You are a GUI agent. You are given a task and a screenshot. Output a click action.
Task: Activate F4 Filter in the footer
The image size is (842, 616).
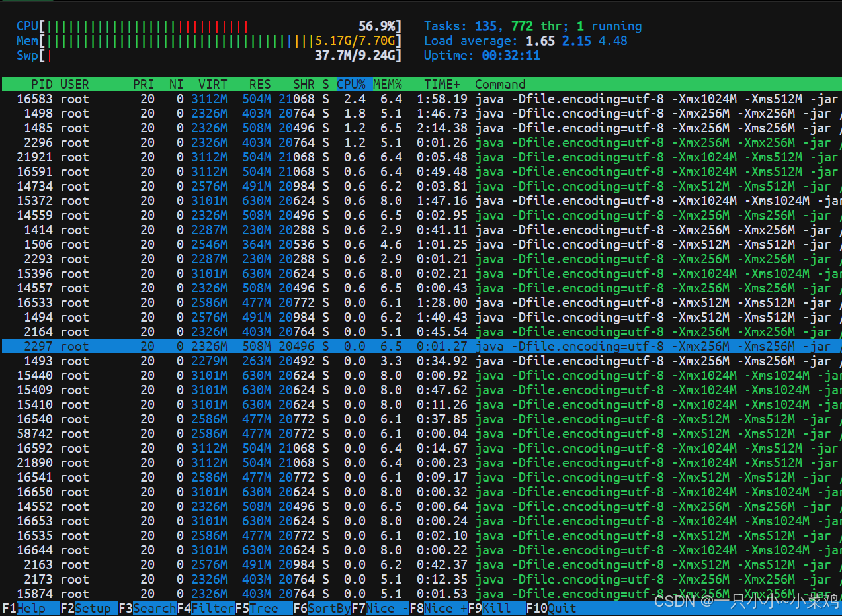[x=205, y=609]
